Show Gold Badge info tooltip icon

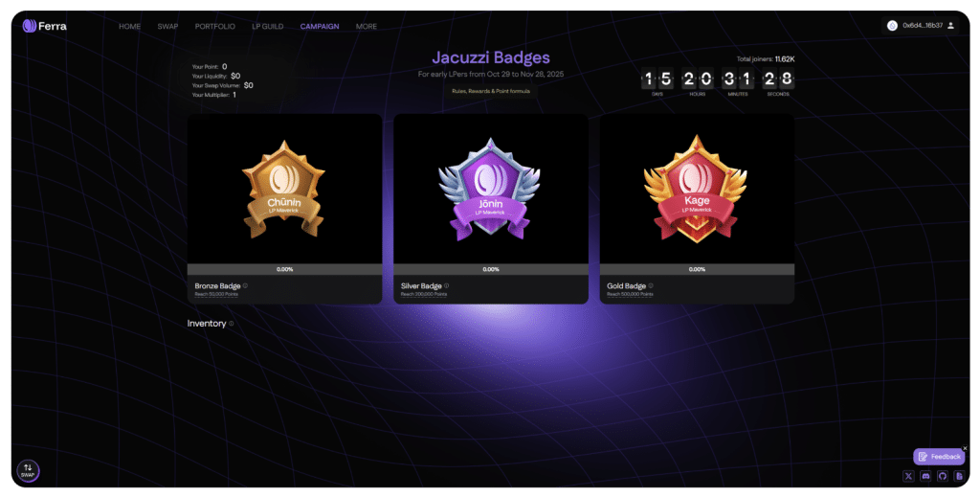(651, 285)
